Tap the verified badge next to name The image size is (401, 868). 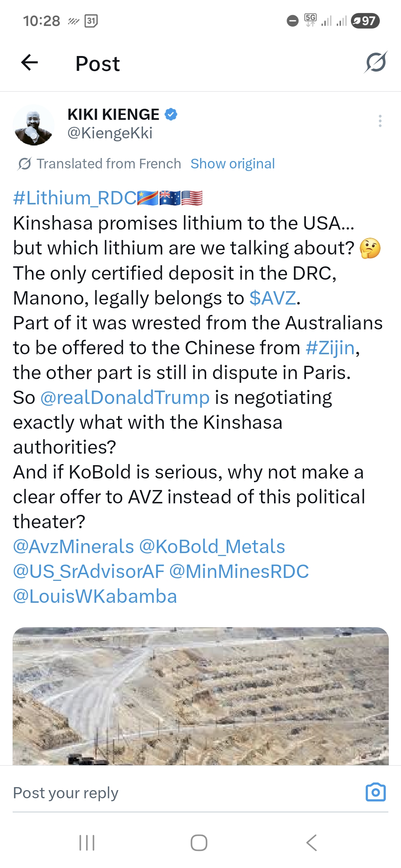171,115
